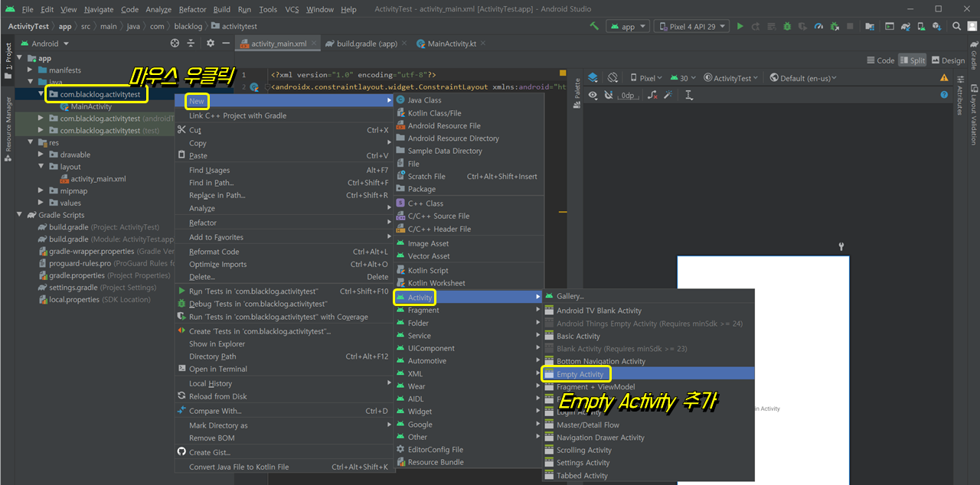Click the 0dp default margins field
Screen dimensions: 980x485
point(628,95)
